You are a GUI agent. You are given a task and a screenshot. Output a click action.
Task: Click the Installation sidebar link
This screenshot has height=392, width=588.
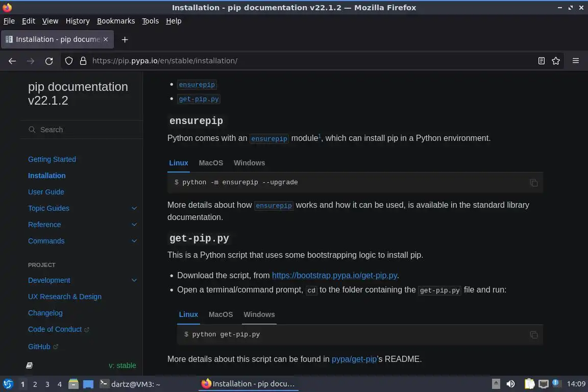click(x=47, y=176)
